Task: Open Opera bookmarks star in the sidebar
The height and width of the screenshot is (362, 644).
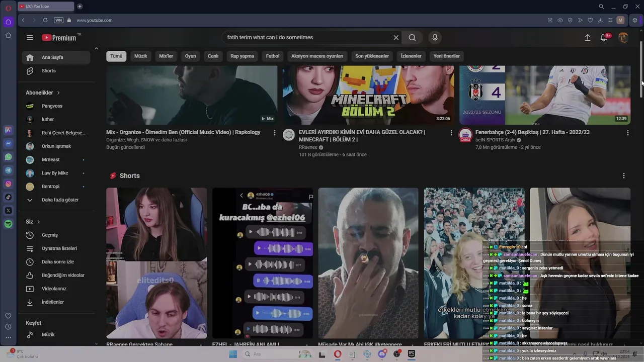Action: click(x=8, y=35)
